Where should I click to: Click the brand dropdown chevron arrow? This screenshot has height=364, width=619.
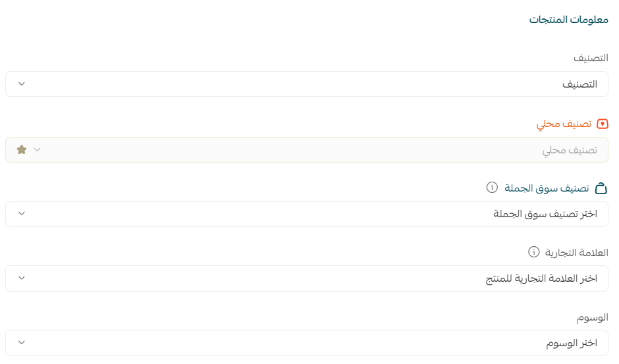pos(22,278)
